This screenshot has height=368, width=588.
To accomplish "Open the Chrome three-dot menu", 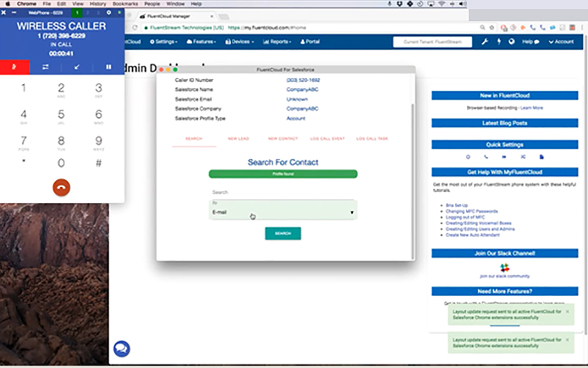I will click(x=583, y=28).
